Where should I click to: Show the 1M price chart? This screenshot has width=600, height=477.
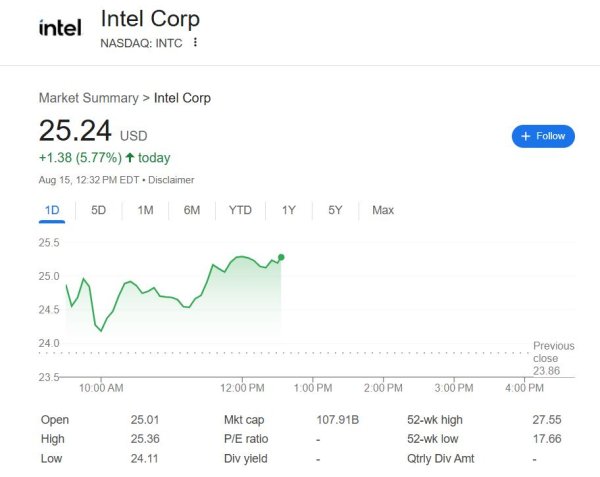145,210
